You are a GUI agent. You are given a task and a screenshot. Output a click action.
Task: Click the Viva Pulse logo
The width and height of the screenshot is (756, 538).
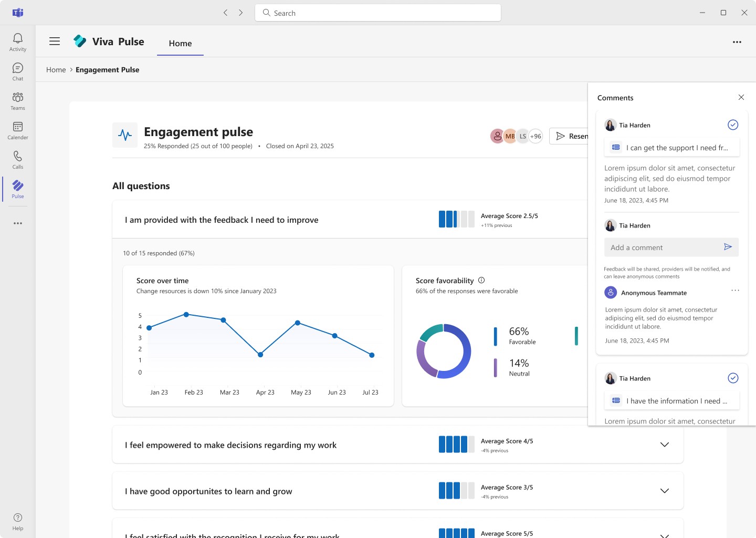(80, 41)
